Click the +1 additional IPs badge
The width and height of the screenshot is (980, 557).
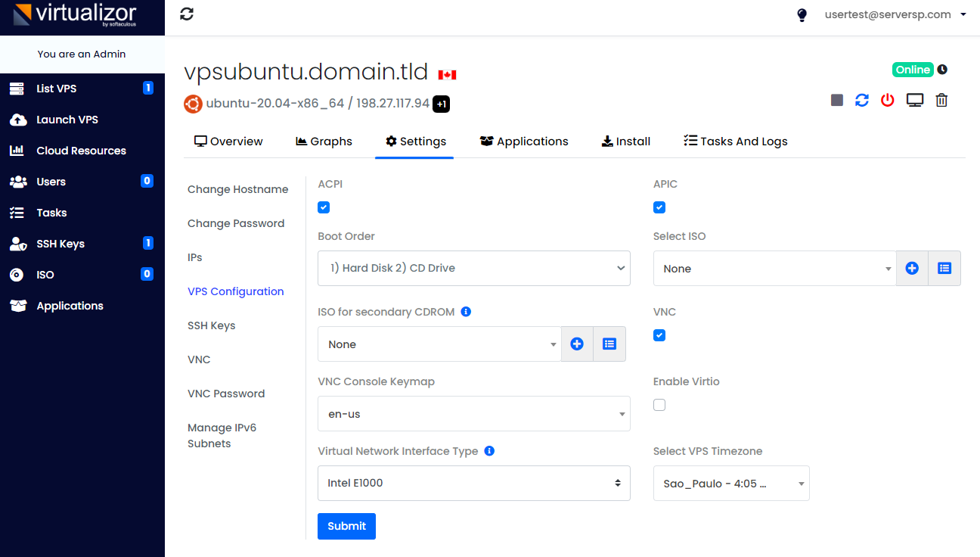click(x=442, y=104)
